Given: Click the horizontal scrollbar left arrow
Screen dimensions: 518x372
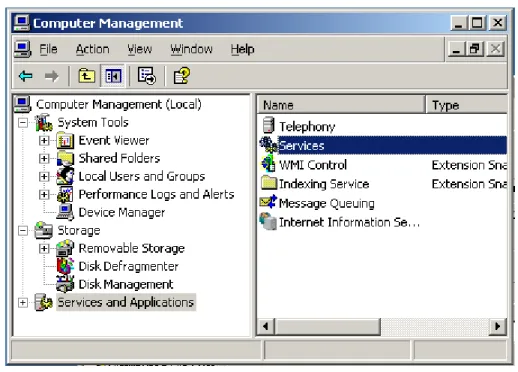Looking at the screenshot, I should point(266,326).
